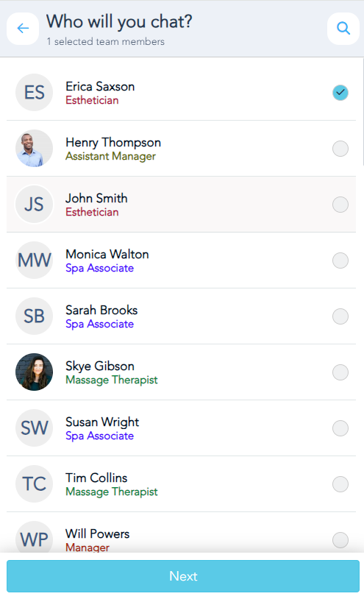Click the JS initials avatar
The height and width of the screenshot is (599, 364).
tap(34, 205)
